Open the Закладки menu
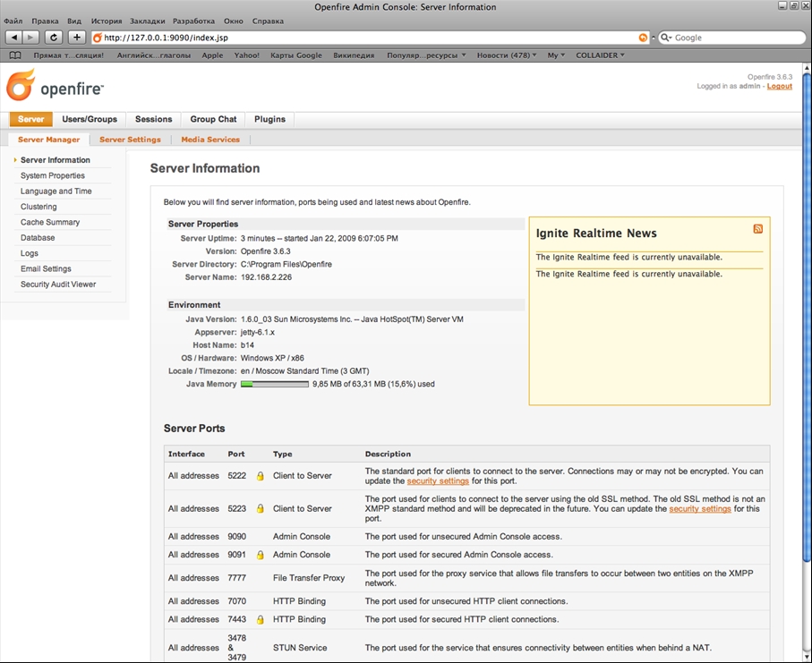 tap(147, 21)
